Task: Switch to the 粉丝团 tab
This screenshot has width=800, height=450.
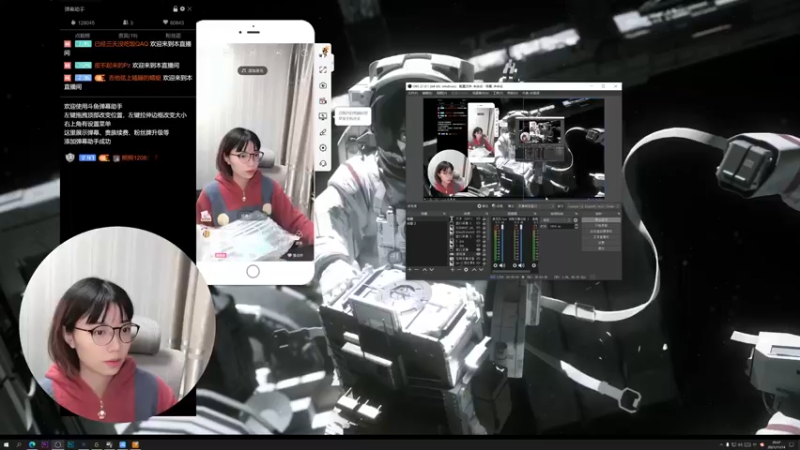Action: point(173,36)
